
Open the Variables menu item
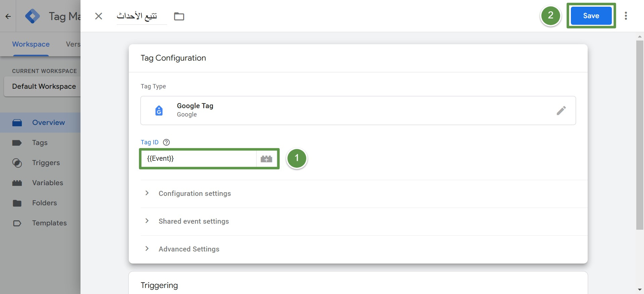pyautogui.click(x=40, y=183)
